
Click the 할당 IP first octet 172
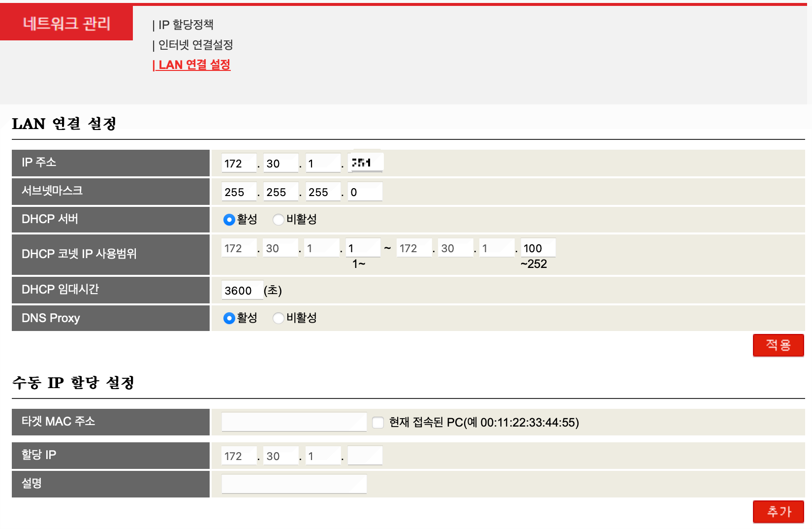pos(239,456)
